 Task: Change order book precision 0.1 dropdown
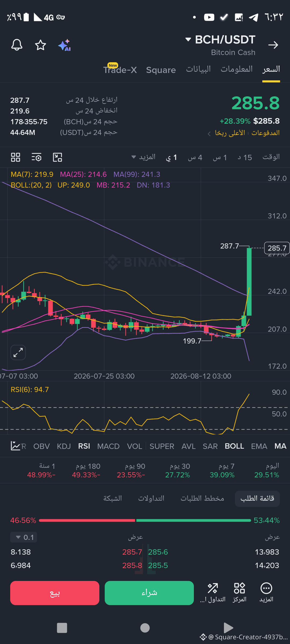(24, 537)
